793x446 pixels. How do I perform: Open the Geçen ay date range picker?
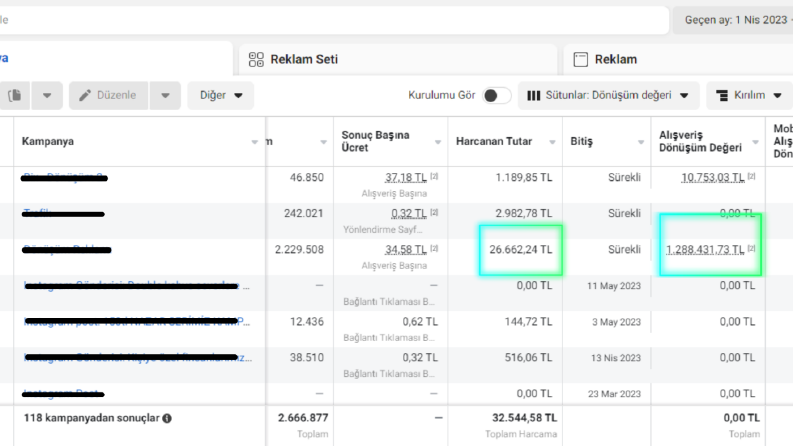[x=733, y=20]
